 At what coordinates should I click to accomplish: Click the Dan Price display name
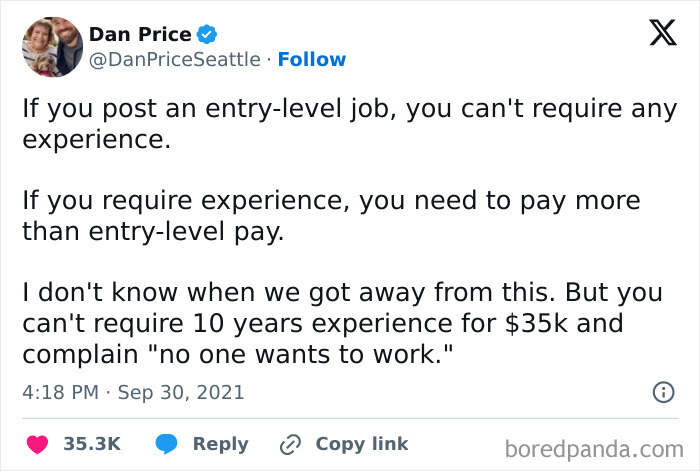(140, 34)
